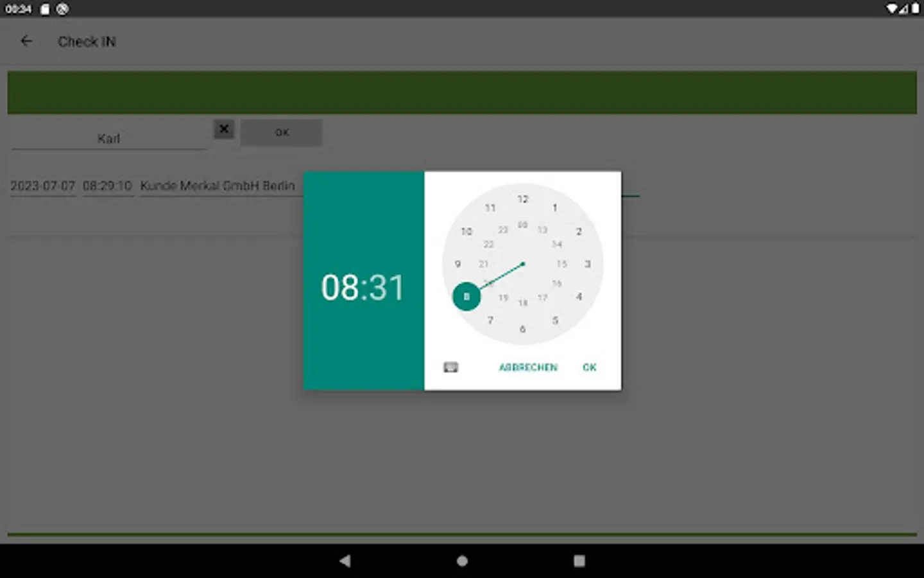Pick hour 5 on the clock dial

(x=555, y=320)
